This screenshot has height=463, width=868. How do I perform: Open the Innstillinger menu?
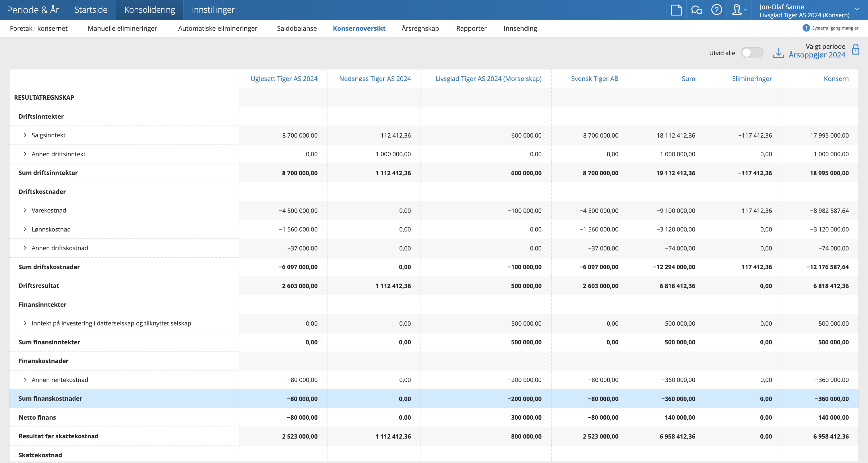(213, 10)
